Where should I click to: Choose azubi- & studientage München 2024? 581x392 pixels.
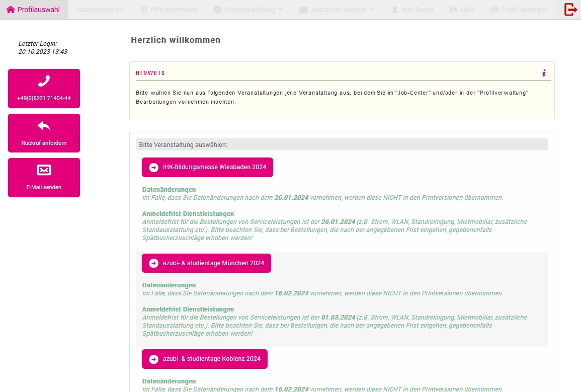(213, 263)
